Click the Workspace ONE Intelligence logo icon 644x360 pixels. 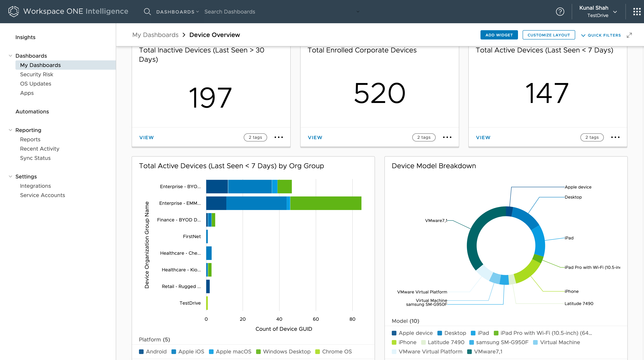point(13,11)
